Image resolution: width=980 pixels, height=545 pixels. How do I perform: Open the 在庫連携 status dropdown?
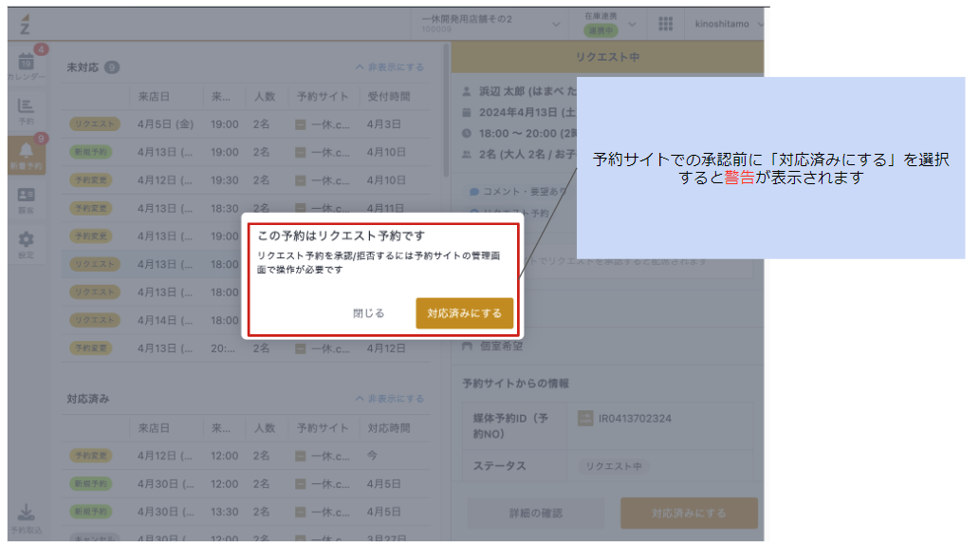coord(609,24)
